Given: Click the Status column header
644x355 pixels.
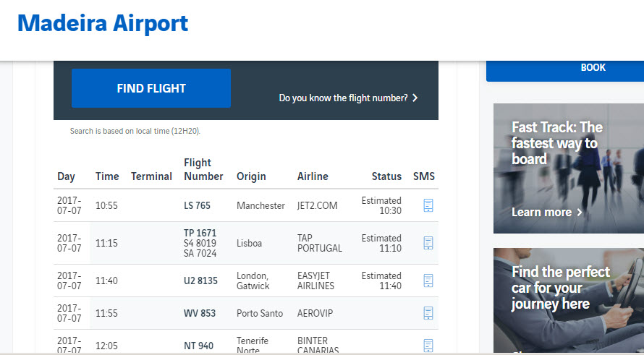Looking at the screenshot, I should tap(386, 176).
